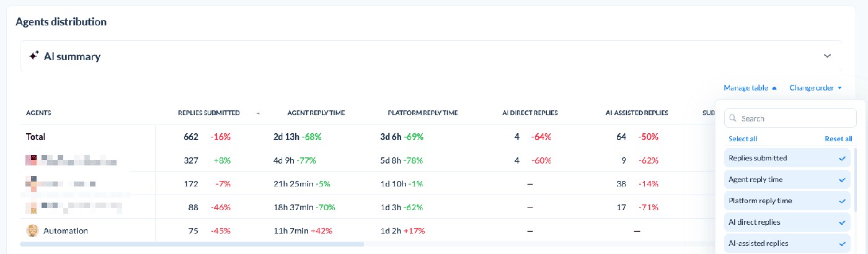Click the Automation agent avatar icon
The height and width of the screenshot is (254, 868).
pyautogui.click(x=32, y=230)
